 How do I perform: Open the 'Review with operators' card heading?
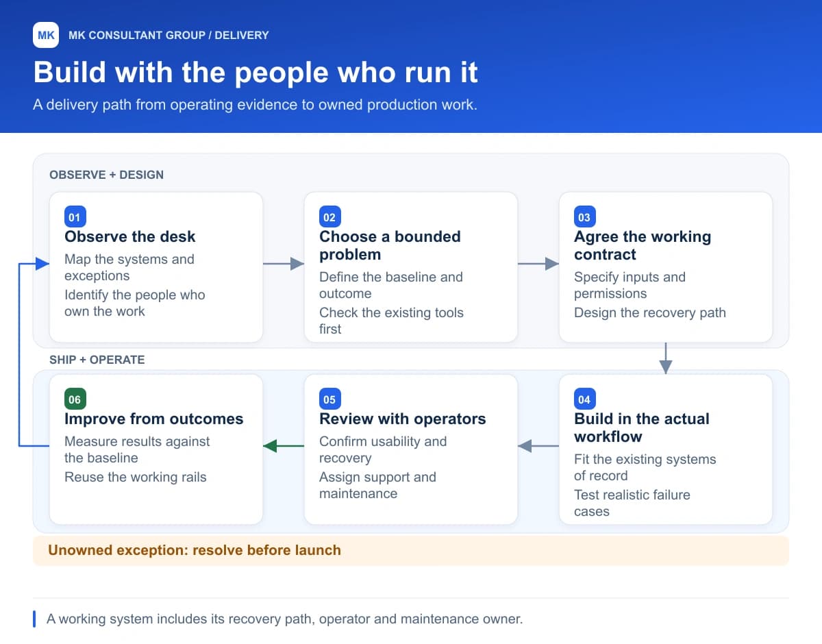coord(403,419)
